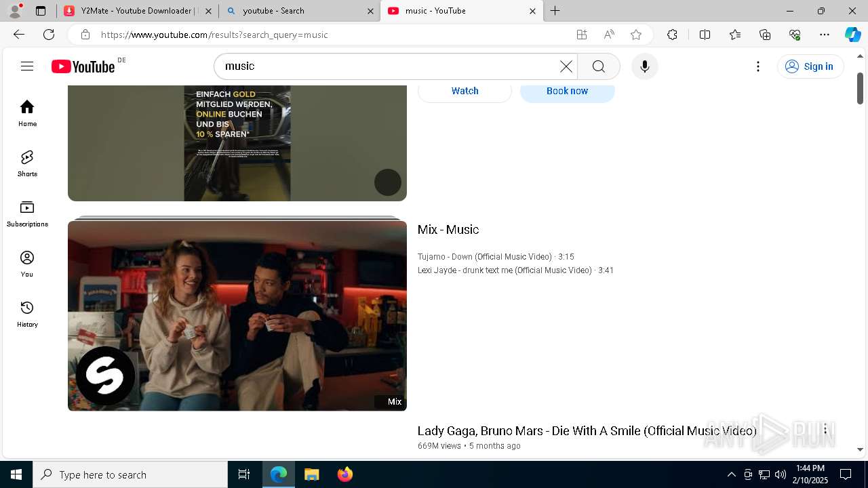Close the Y2Mate tab

(x=208, y=11)
